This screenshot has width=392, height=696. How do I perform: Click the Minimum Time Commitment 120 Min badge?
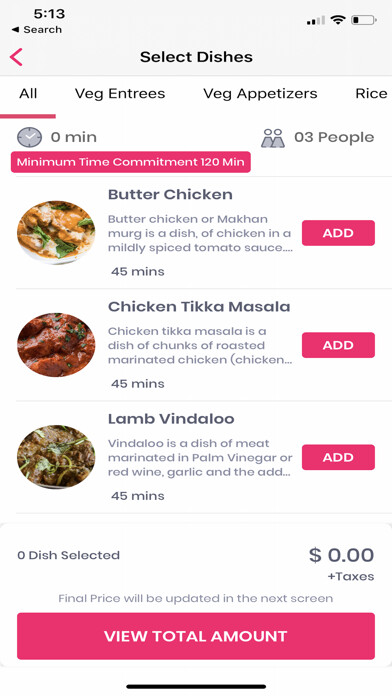pos(131,162)
